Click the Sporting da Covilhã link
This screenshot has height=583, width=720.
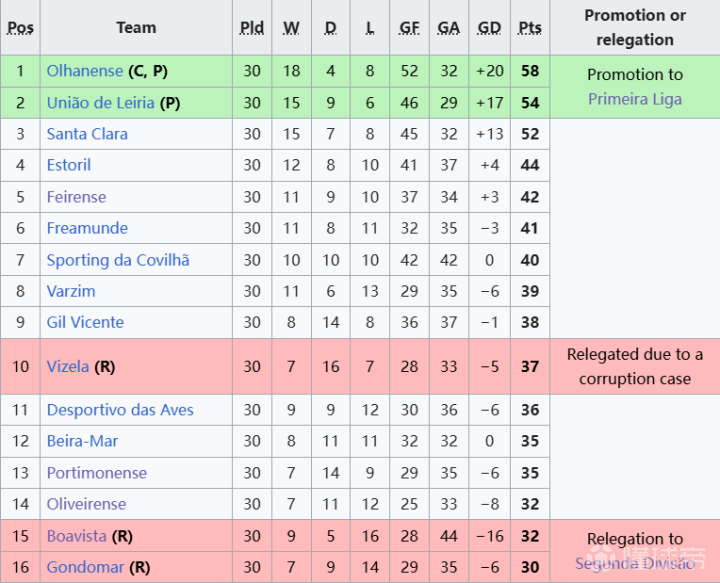point(118,260)
